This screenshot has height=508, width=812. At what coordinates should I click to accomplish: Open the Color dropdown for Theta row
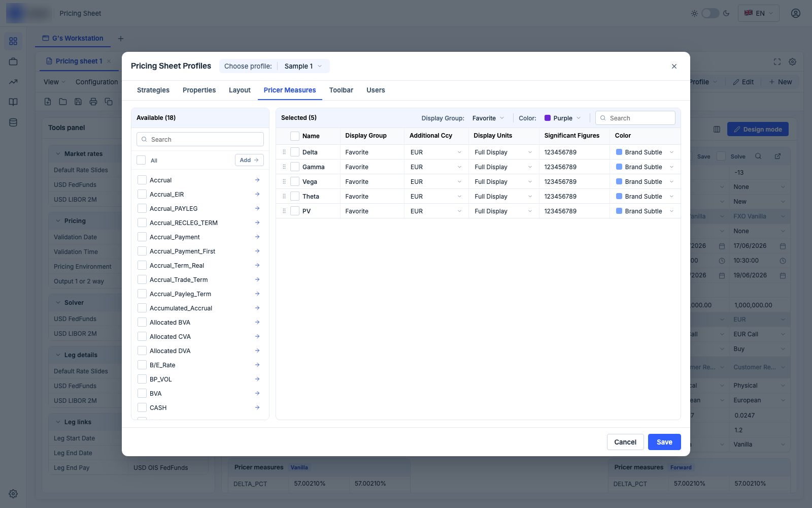pyautogui.click(x=645, y=196)
